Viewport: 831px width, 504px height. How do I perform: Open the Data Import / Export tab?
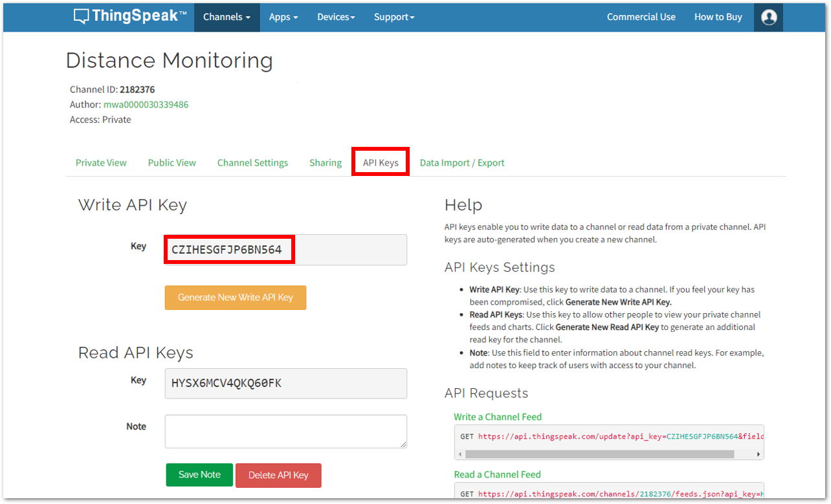(462, 162)
